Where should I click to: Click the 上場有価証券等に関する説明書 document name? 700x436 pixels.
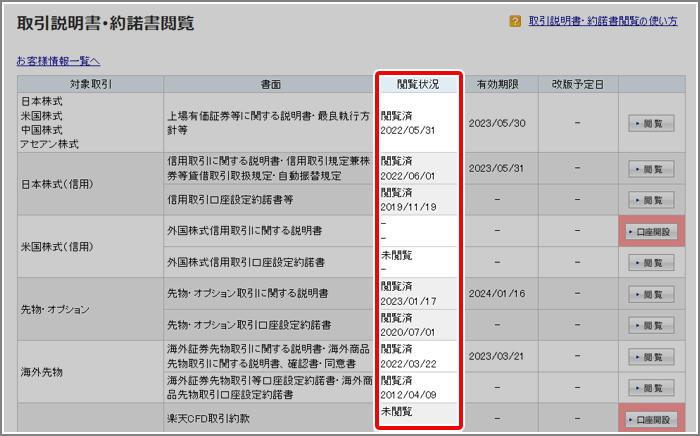tap(268, 123)
